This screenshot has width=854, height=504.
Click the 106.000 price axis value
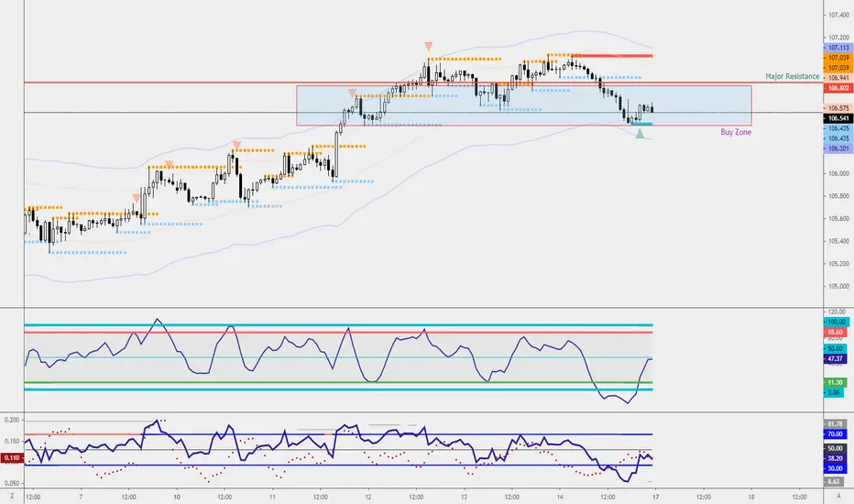[838, 173]
